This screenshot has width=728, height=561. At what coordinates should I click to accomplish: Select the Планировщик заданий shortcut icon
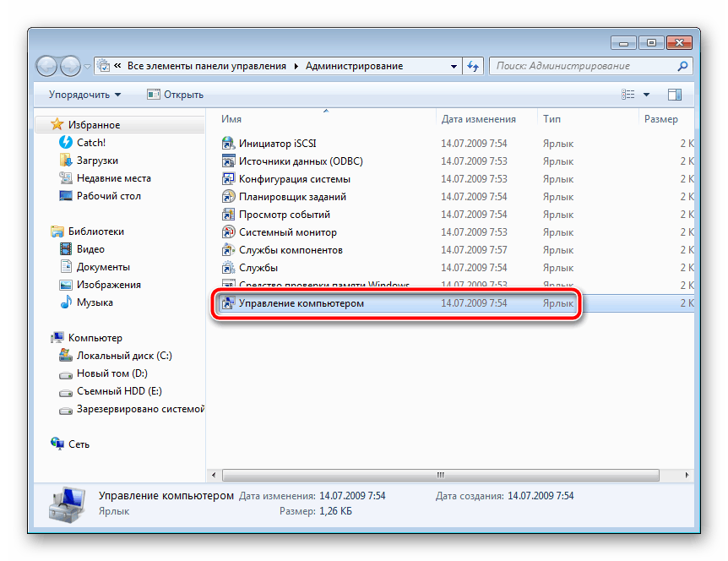pos(227,197)
